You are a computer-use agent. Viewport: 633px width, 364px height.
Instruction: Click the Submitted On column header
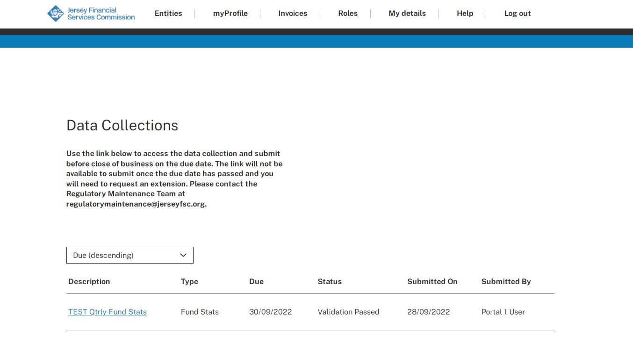[x=432, y=282]
